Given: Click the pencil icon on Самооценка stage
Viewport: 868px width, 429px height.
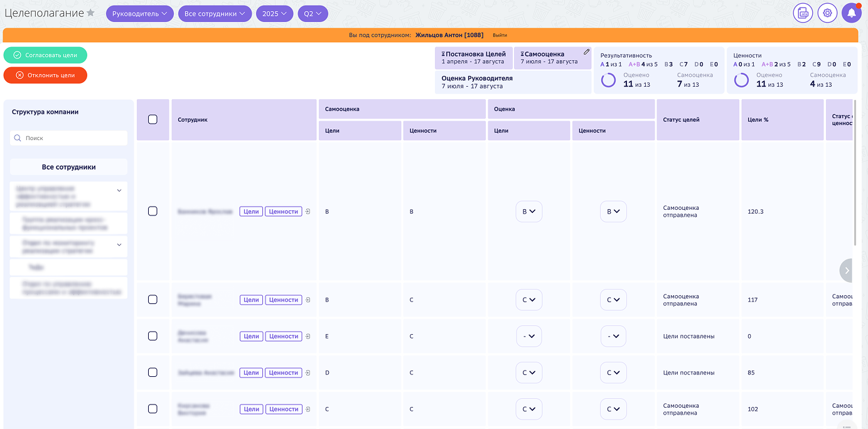Looking at the screenshot, I should 586,52.
